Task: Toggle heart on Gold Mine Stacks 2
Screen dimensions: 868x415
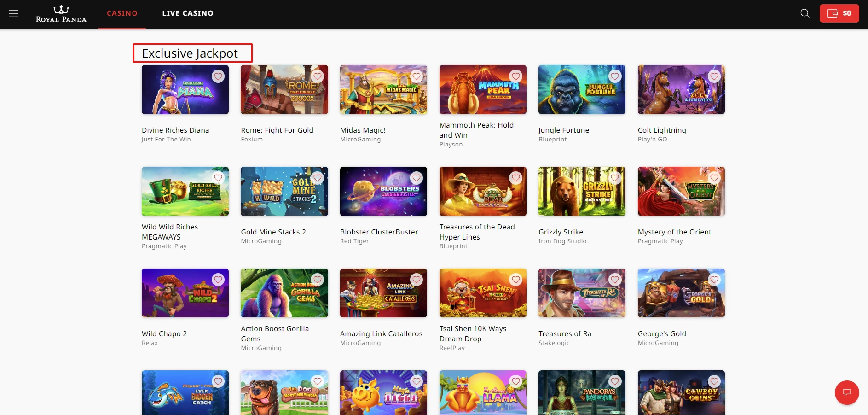Action: click(x=318, y=178)
